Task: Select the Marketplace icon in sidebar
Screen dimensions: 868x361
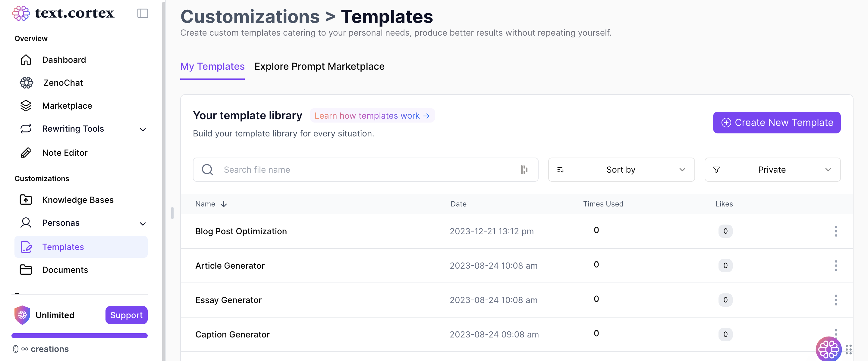Action: click(x=26, y=106)
